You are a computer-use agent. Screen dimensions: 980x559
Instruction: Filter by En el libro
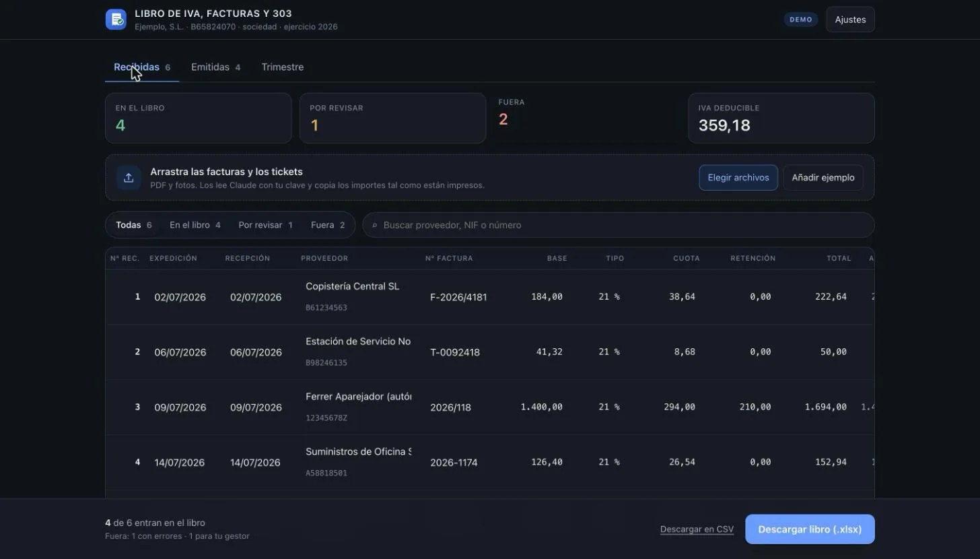pyautogui.click(x=195, y=225)
